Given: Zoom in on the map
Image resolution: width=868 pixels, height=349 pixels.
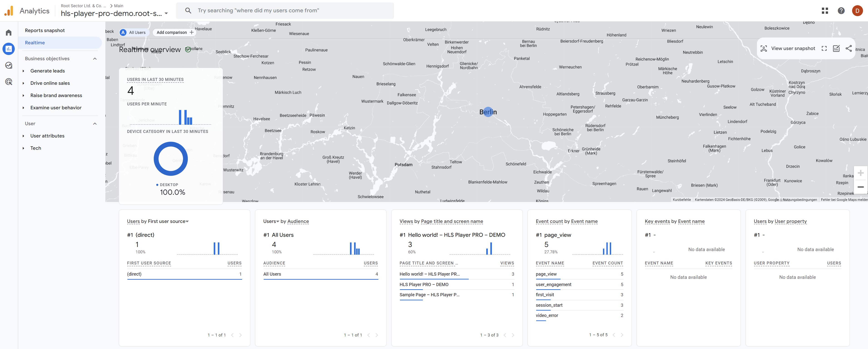Looking at the screenshot, I should (860, 173).
